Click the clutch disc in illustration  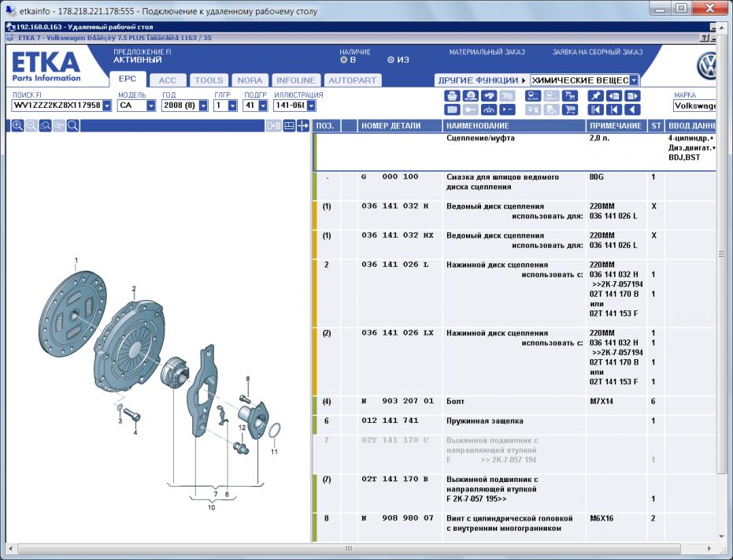point(72,314)
